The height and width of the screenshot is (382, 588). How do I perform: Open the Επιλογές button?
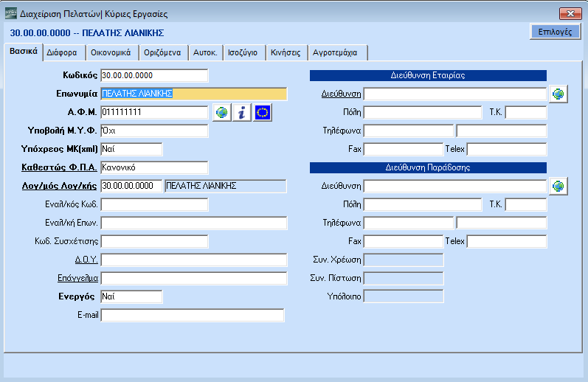point(555,32)
